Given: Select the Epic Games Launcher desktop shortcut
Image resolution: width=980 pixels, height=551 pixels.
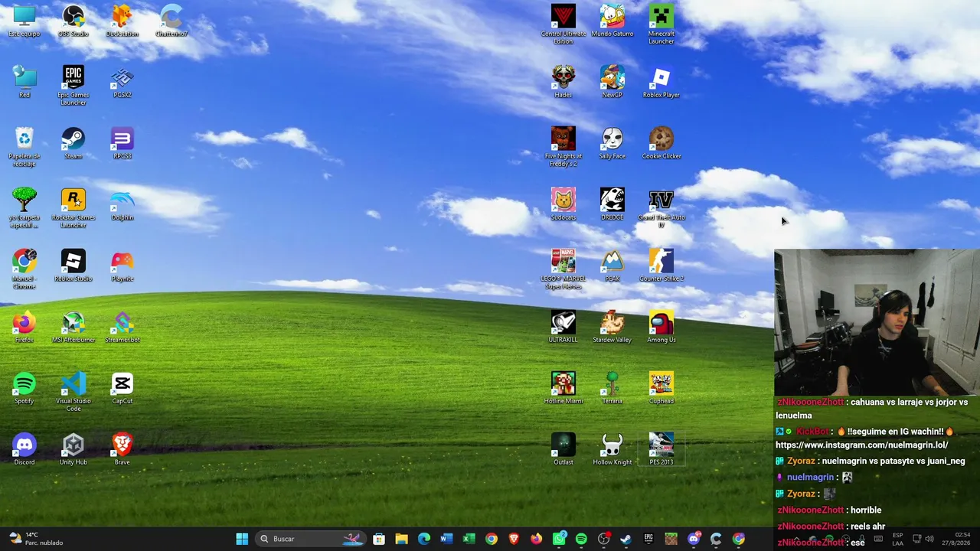Looking at the screenshot, I should pyautogui.click(x=73, y=86).
